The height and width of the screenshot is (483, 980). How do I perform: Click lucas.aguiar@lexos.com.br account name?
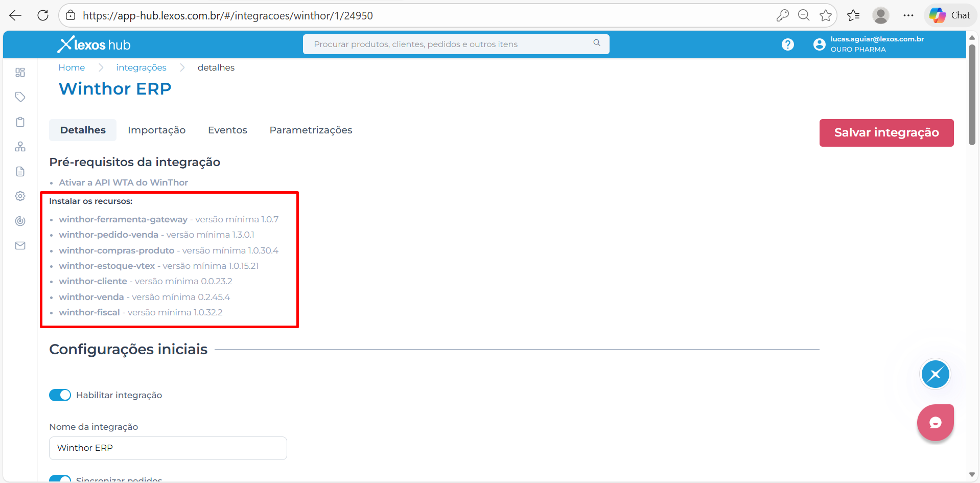[x=877, y=39]
